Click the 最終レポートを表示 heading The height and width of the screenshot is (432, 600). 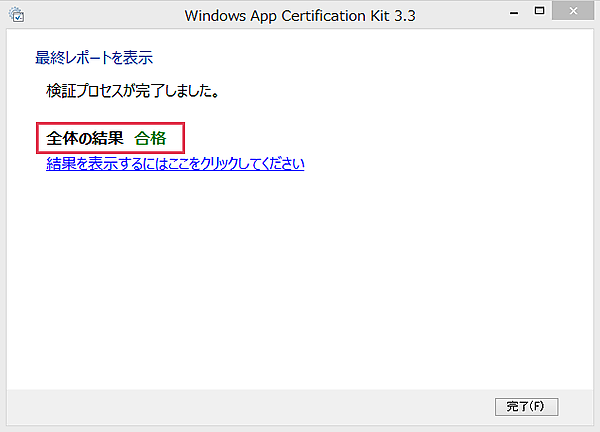94,58
